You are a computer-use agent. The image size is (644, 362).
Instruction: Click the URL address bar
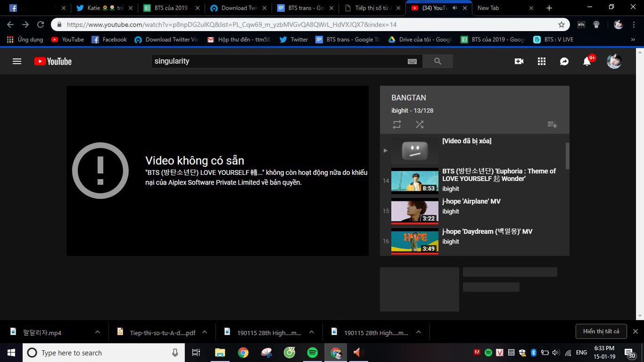point(306,25)
